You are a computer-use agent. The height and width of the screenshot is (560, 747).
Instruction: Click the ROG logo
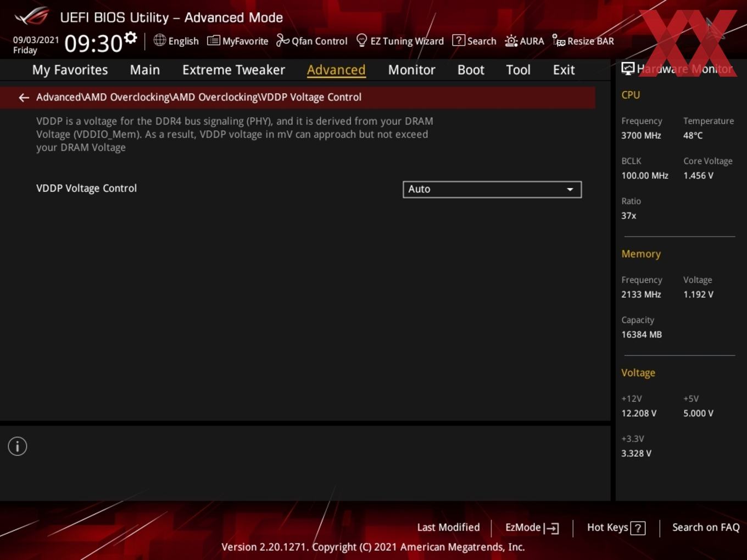coord(32,16)
